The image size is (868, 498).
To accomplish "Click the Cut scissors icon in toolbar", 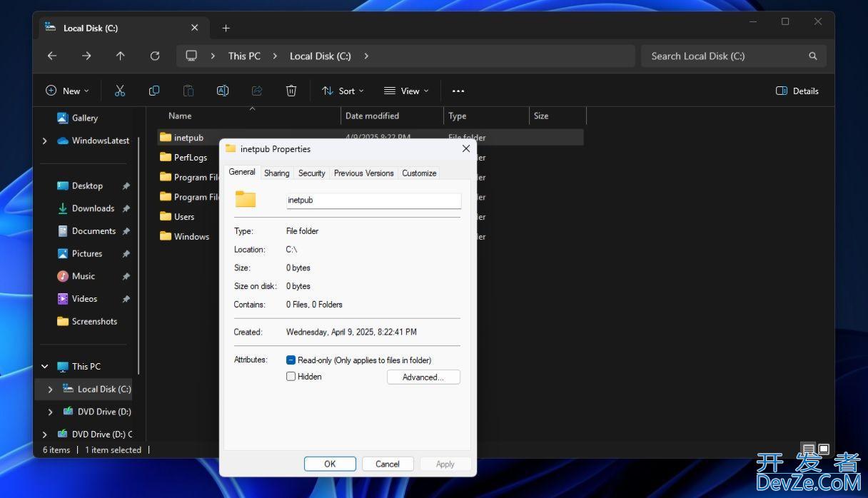I will click(x=120, y=91).
